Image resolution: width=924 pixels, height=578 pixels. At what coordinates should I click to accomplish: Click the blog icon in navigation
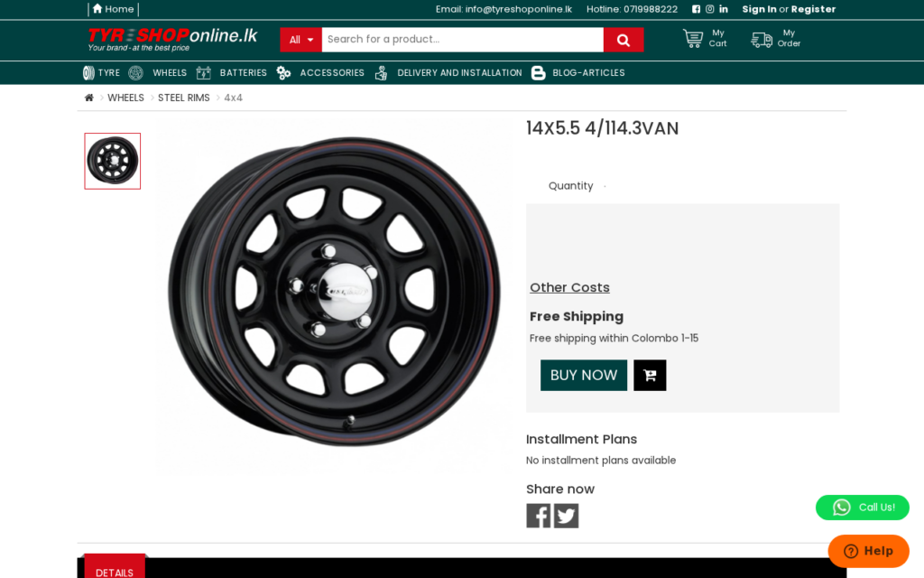(538, 72)
